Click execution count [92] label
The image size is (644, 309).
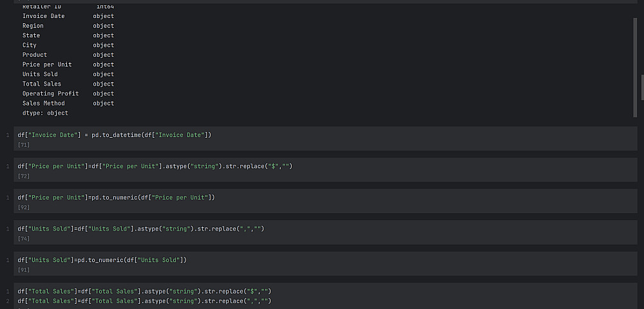tap(24, 207)
